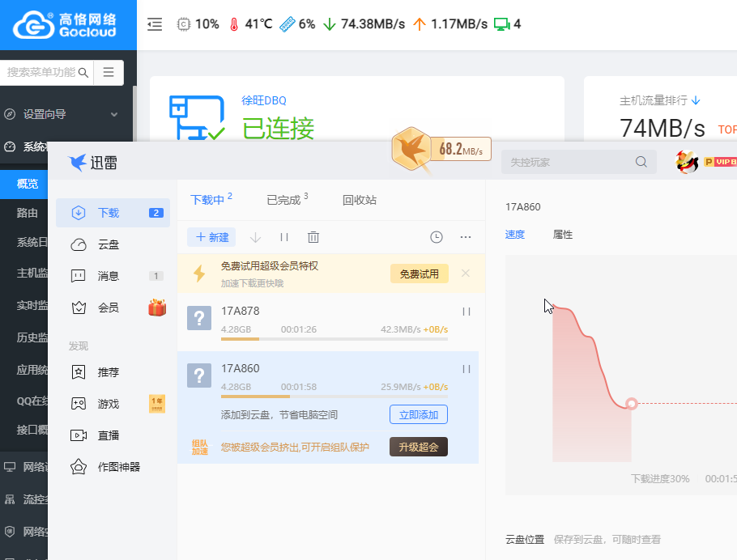Click the sort arrow next to 主机流量排行
Screen dimensions: 737x560
[x=697, y=100]
